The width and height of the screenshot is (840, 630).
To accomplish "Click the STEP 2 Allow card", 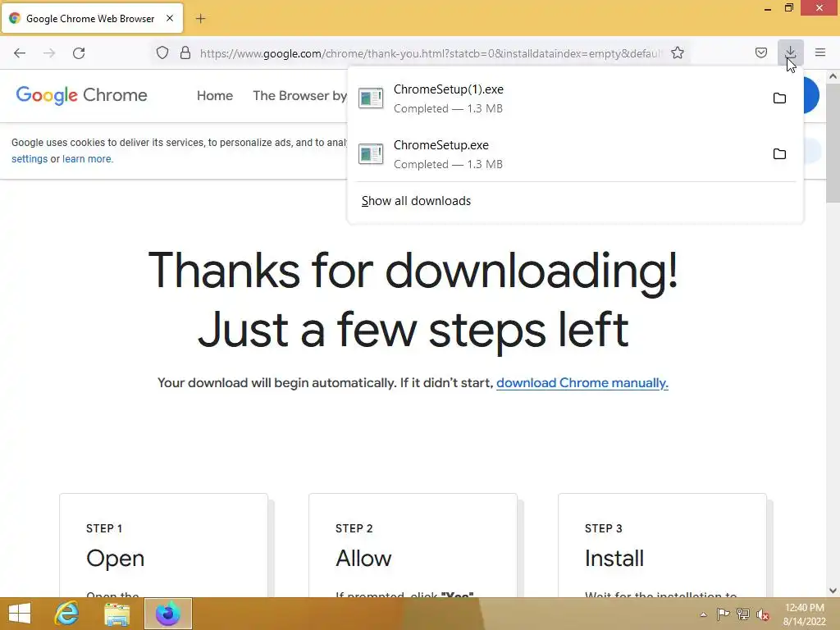I will 413,546.
